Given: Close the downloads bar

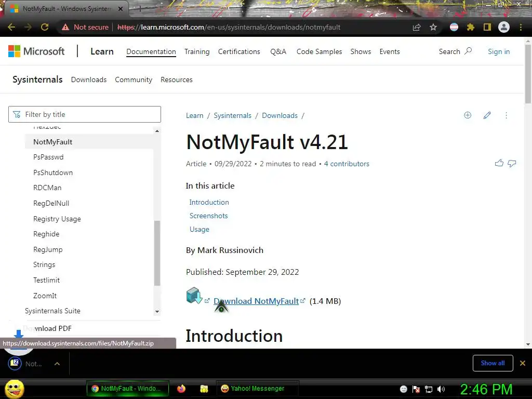Looking at the screenshot, I should (523, 363).
